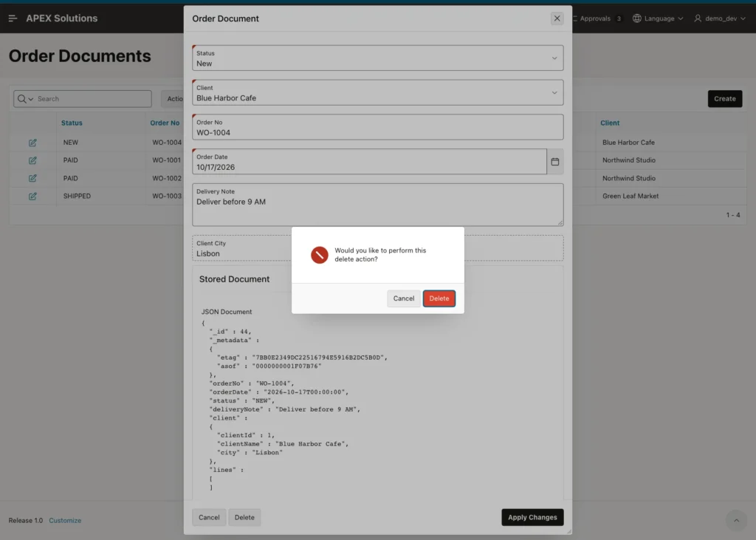Click the Customize link
The image size is (756, 540).
[65, 520]
